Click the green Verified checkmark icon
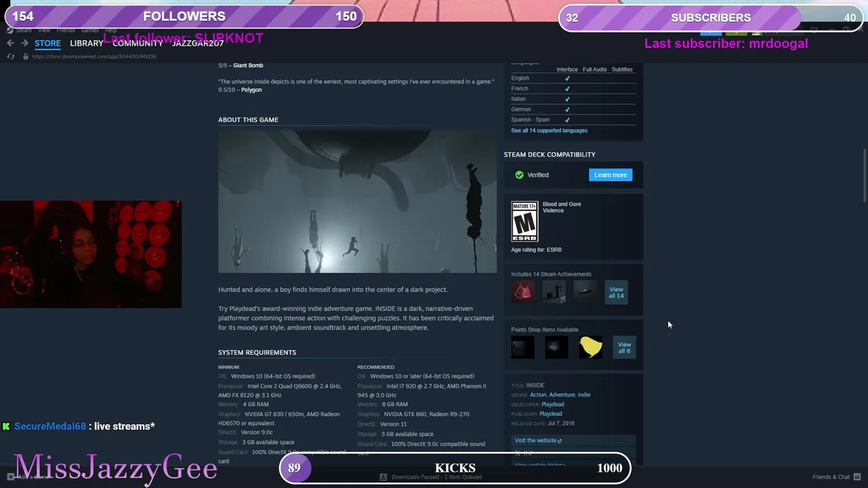Screen dimensions: 868x488 tap(519, 175)
